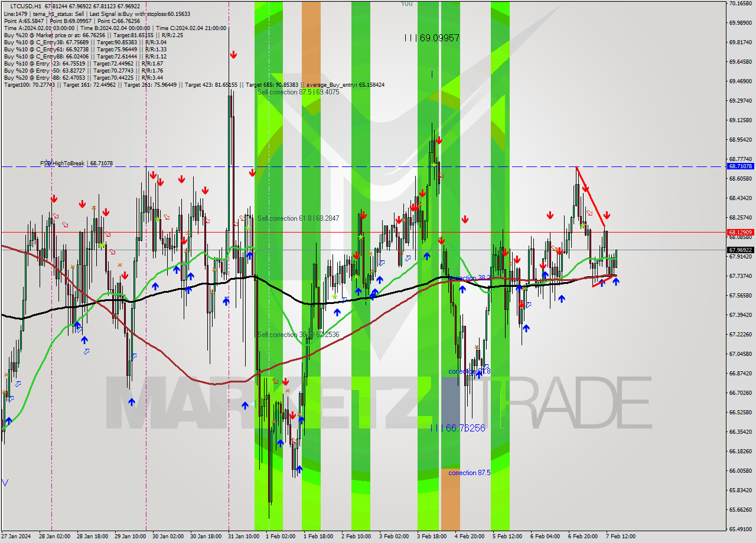Screen dimensions: 756x543
Task: Click the 67.39420 price axis label
Action: click(740, 315)
